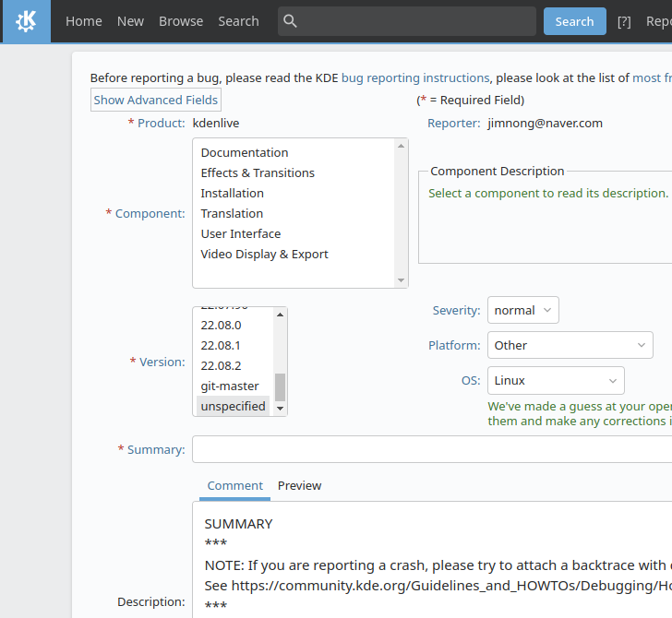Open the OS dropdown
Screen dimensions: 672x618
(x=556, y=380)
